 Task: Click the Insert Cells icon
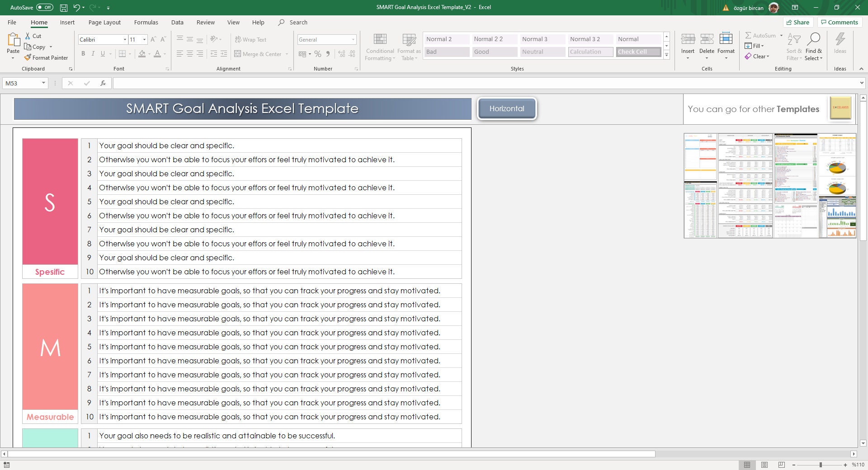click(x=688, y=40)
